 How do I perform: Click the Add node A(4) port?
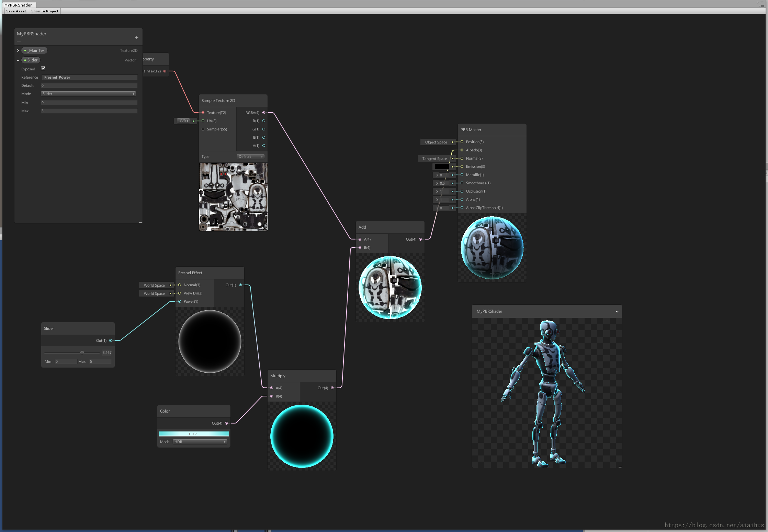(360, 239)
